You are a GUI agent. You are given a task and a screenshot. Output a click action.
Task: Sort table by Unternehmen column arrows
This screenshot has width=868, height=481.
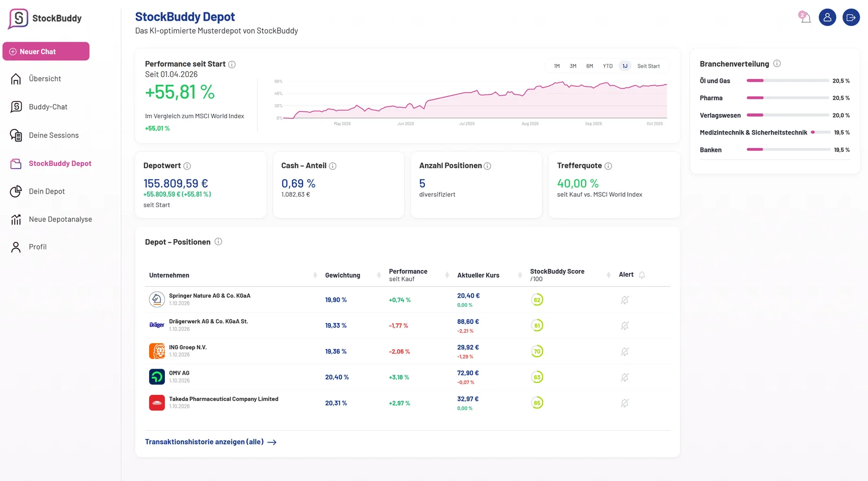click(315, 275)
